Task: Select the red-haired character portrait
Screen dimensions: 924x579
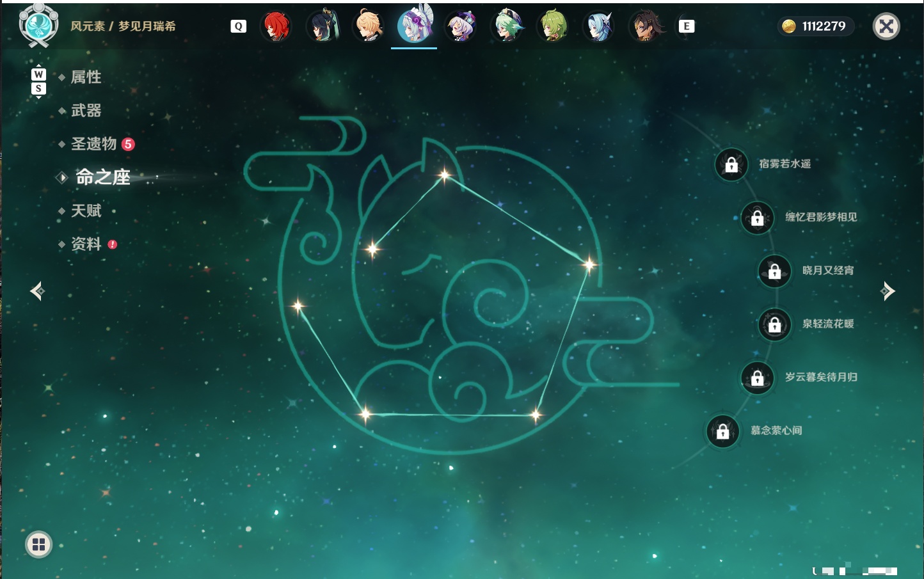Action: [x=276, y=26]
